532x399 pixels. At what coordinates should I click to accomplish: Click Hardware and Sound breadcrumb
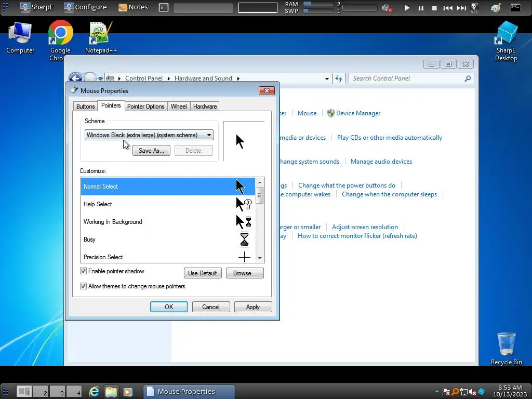pyautogui.click(x=203, y=78)
